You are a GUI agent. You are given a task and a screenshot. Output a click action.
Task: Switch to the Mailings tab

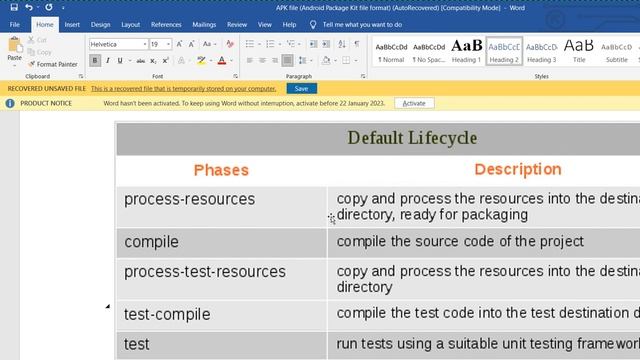point(204,24)
